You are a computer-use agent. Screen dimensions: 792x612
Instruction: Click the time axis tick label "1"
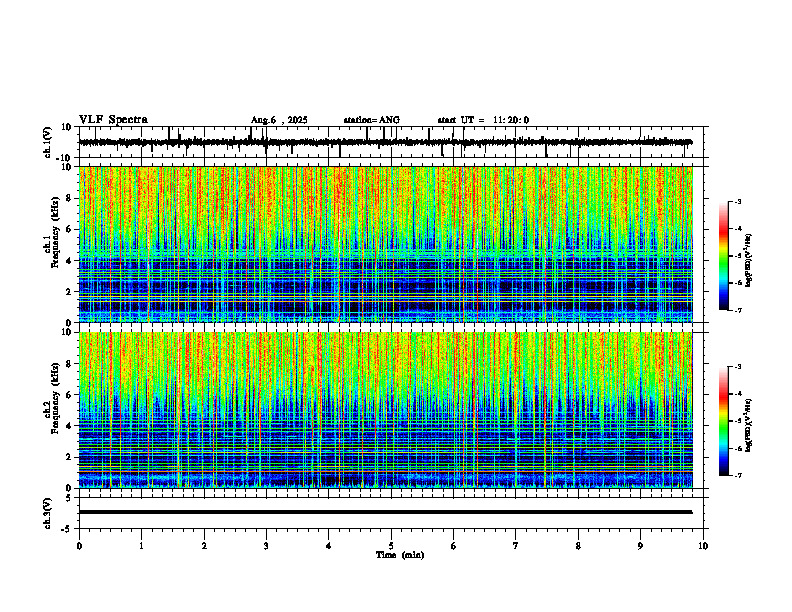pos(142,546)
